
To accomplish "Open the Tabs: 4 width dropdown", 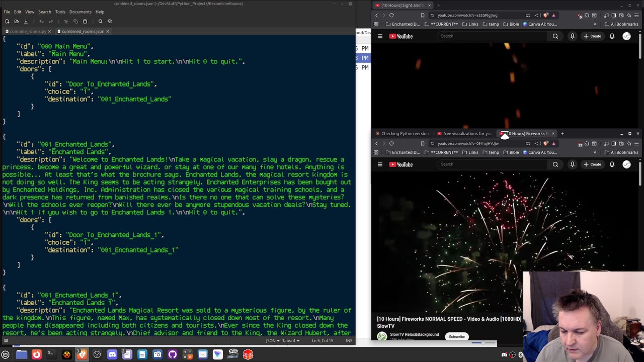I will [x=291, y=340].
